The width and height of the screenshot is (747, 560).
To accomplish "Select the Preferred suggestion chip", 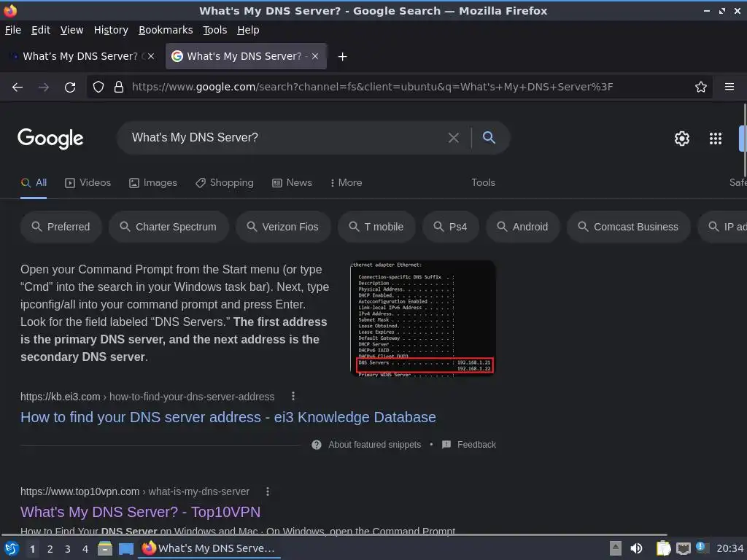I will click(61, 227).
